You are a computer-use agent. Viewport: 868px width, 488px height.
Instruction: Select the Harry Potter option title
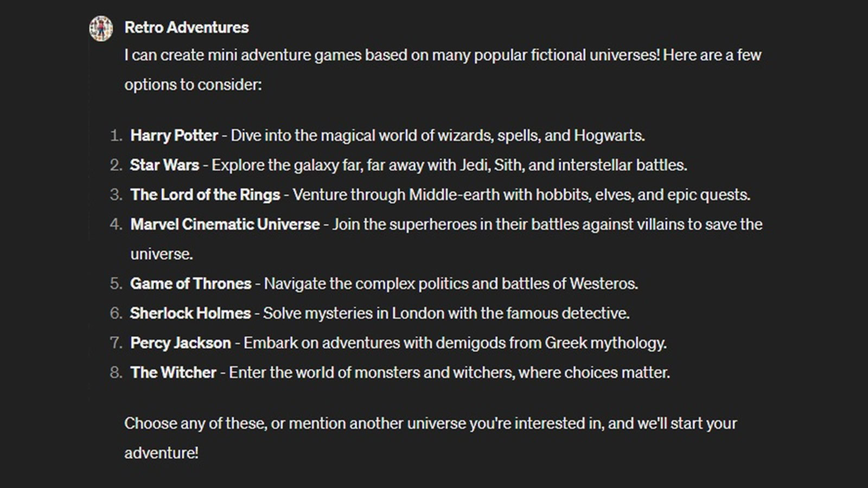174,136
